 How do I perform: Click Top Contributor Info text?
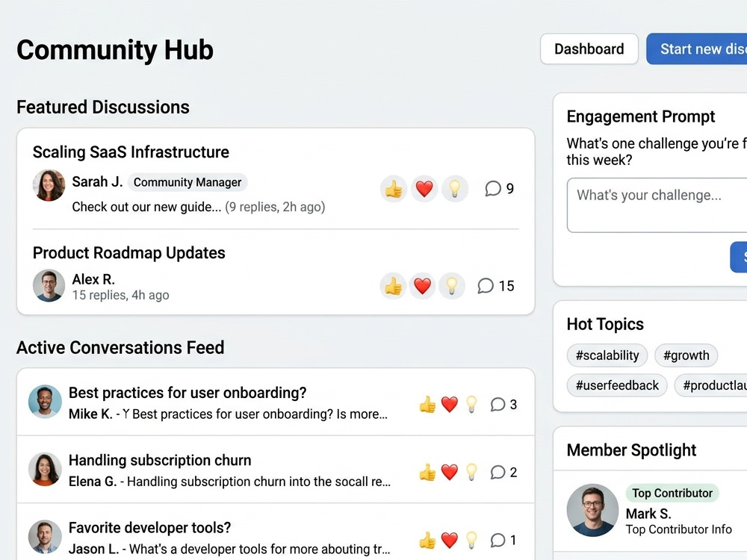[678, 529]
